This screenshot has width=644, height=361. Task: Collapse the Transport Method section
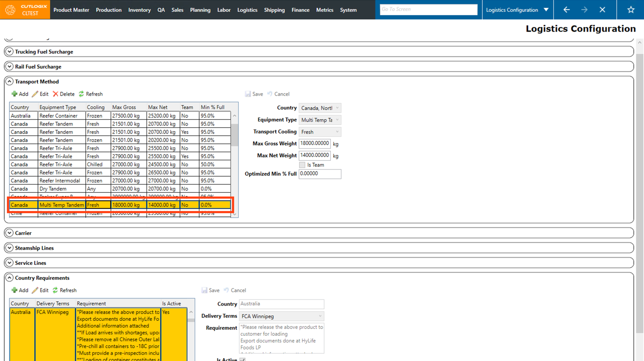[9, 82]
